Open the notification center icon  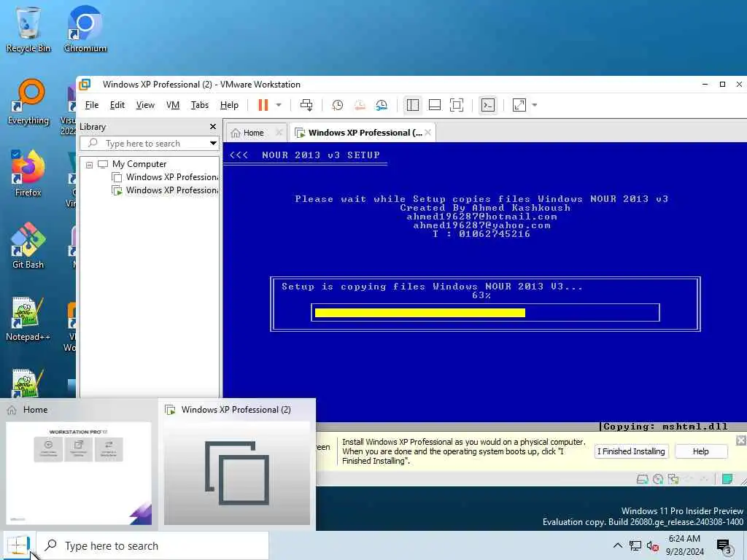click(724, 545)
